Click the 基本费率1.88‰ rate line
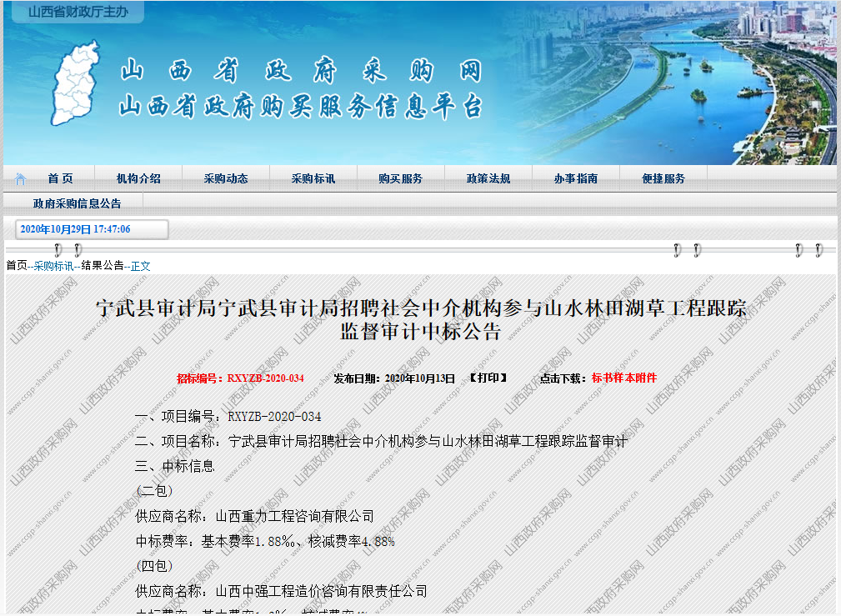841x616 pixels. pyautogui.click(x=265, y=542)
